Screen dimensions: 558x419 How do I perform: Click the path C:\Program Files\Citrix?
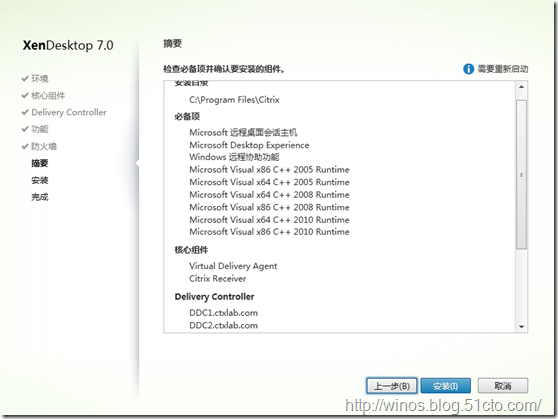[x=235, y=100]
